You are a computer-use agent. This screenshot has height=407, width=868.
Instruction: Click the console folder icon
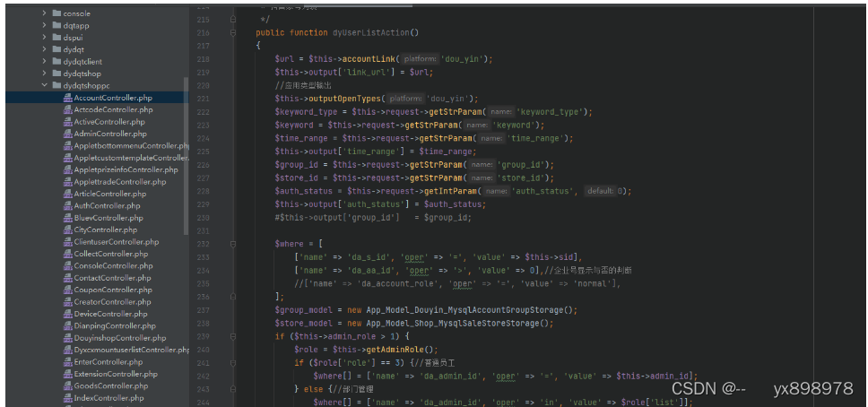click(56, 13)
